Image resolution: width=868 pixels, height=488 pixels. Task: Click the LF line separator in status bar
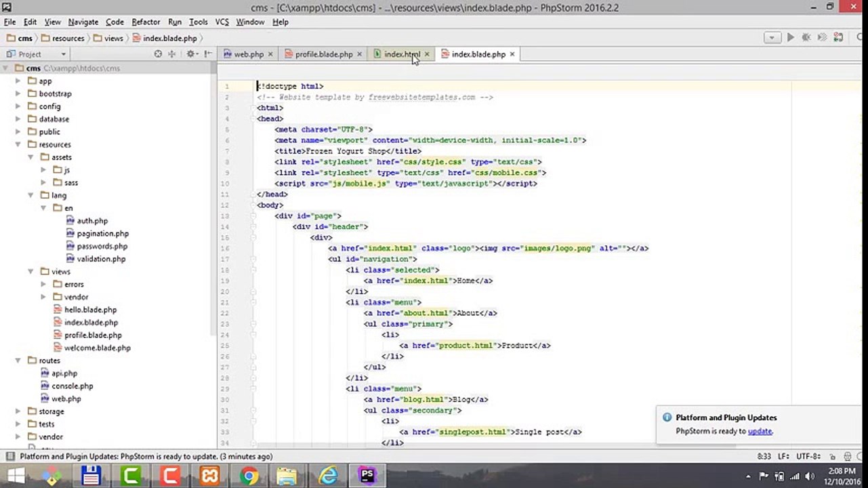coord(783,456)
